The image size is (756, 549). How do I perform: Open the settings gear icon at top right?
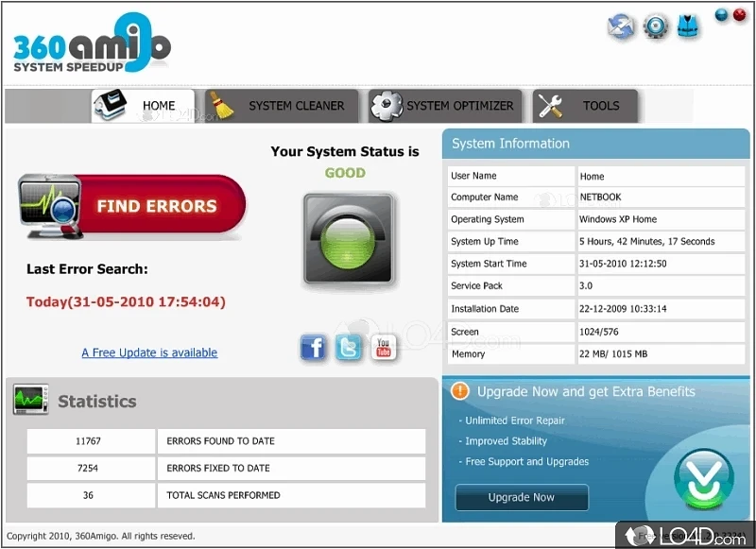[x=655, y=26]
